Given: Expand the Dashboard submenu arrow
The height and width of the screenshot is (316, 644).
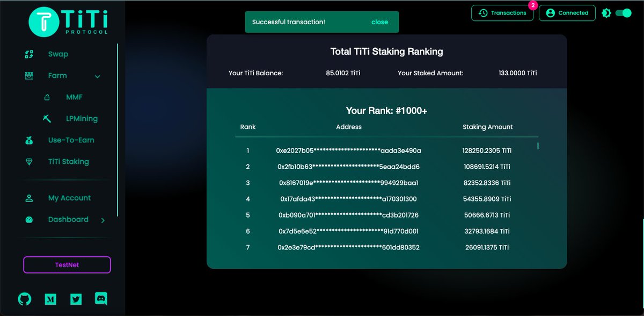Looking at the screenshot, I should pos(103,220).
